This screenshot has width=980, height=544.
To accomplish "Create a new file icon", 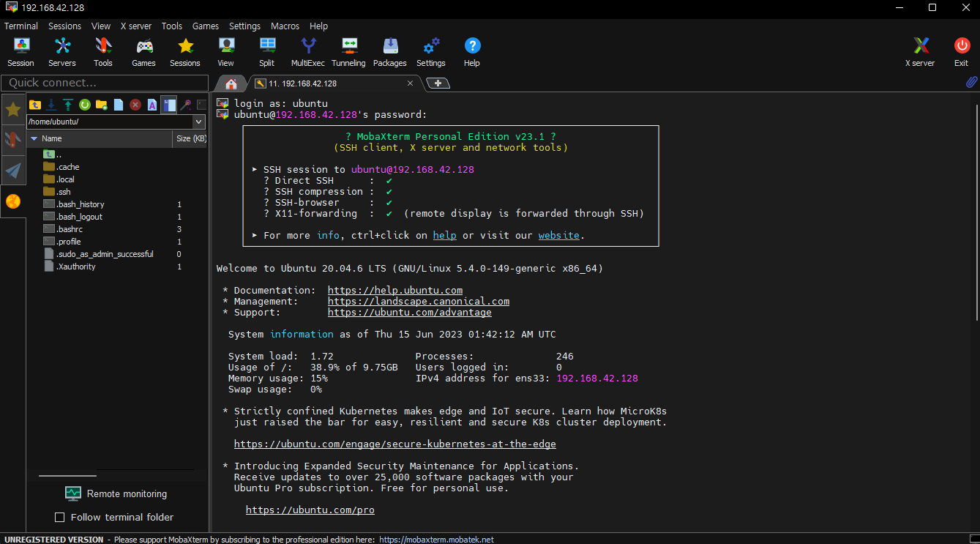I will (x=119, y=105).
